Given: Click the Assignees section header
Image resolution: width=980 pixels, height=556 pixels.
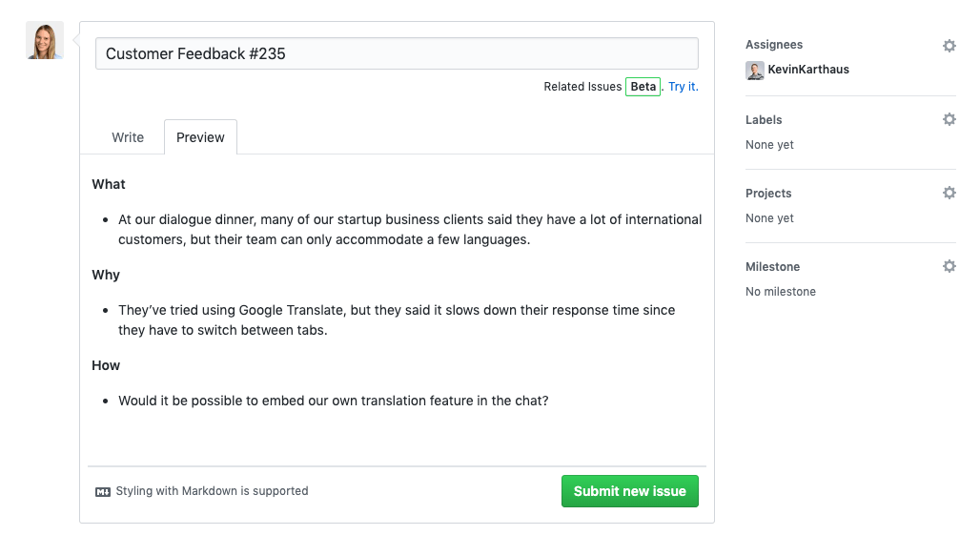Looking at the screenshot, I should [773, 44].
